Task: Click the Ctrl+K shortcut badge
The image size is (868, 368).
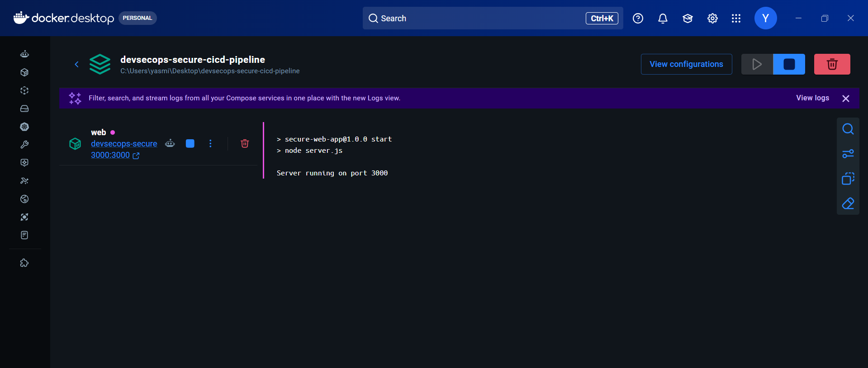Action: [x=602, y=18]
